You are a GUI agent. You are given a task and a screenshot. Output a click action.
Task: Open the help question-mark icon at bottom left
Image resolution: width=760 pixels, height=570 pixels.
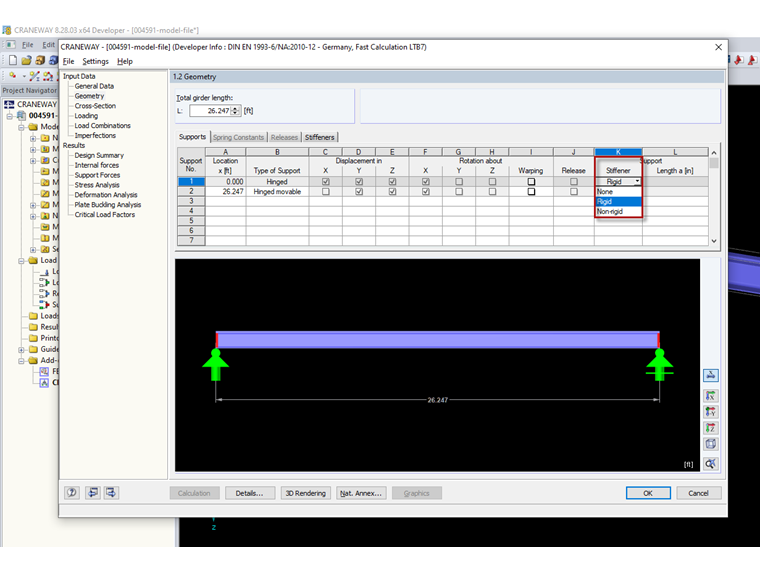coord(72,493)
